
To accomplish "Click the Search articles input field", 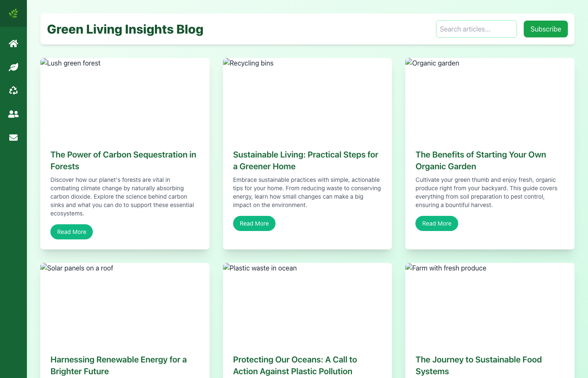I will [x=476, y=29].
